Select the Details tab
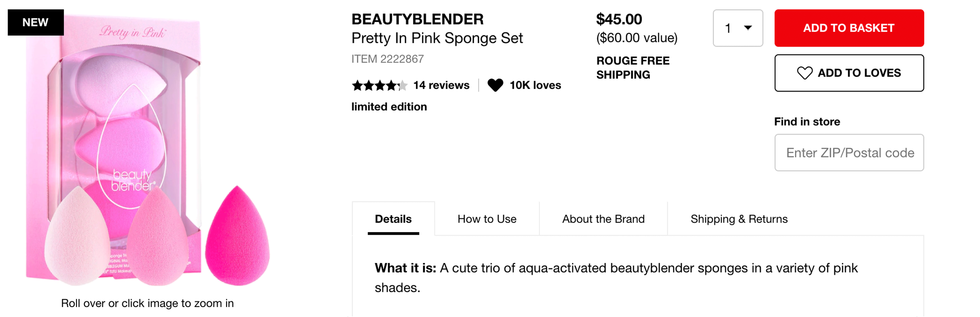The height and width of the screenshot is (317, 980). click(x=393, y=219)
